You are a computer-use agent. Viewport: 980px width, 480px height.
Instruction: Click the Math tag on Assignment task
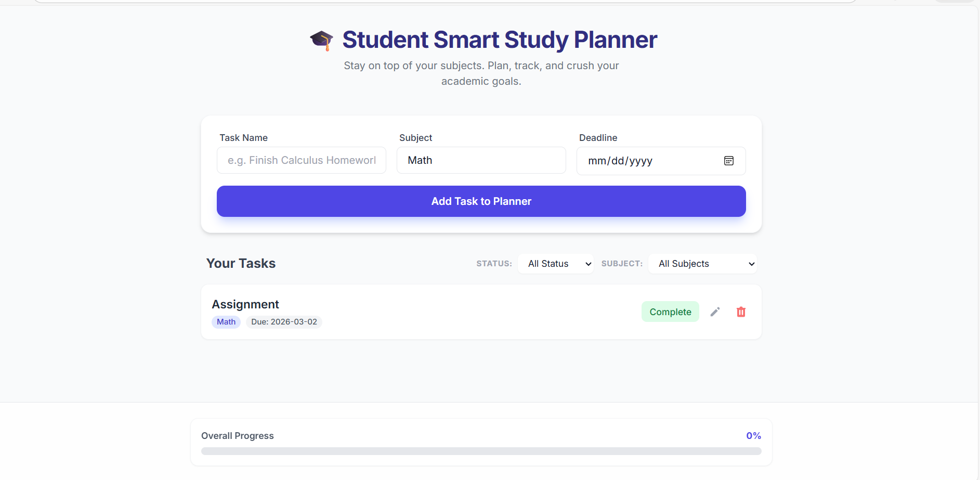point(226,322)
